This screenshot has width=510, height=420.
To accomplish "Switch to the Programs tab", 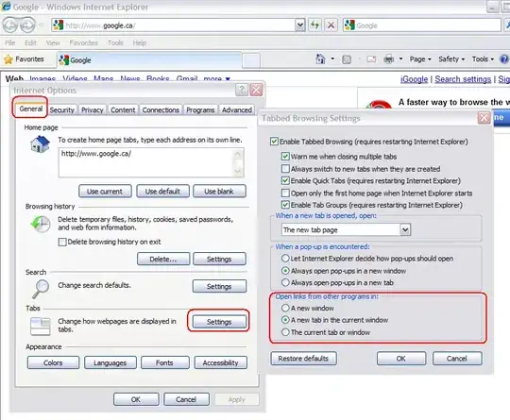I will [200, 109].
